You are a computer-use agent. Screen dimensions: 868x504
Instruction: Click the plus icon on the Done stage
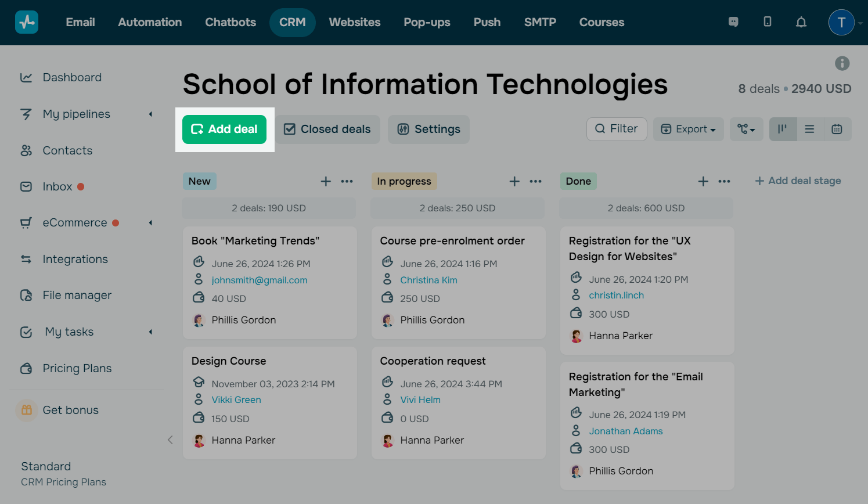703,181
